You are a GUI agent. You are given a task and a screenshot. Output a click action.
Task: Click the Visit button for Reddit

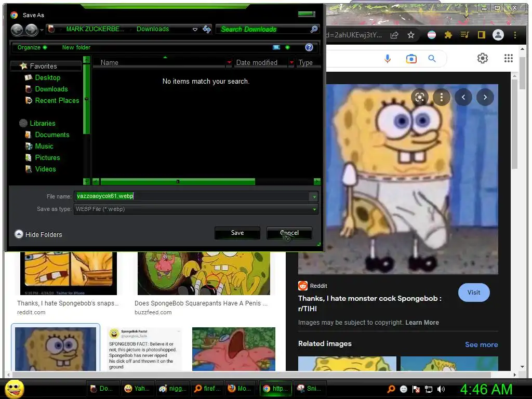click(x=474, y=292)
